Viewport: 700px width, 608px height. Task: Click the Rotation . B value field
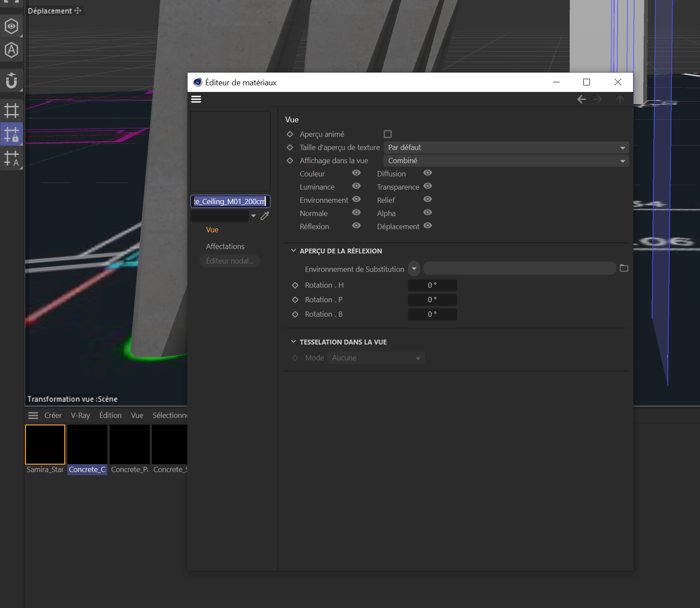pyautogui.click(x=432, y=314)
